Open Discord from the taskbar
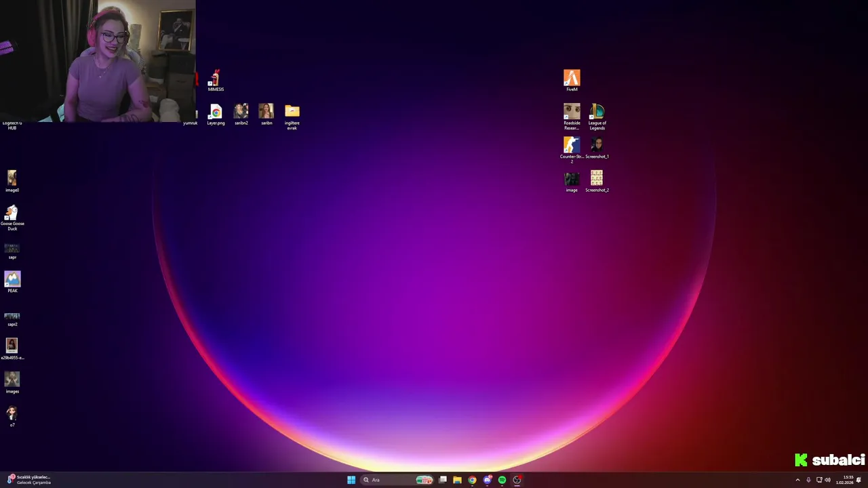Screen dimensions: 868x488 click(487, 480)
